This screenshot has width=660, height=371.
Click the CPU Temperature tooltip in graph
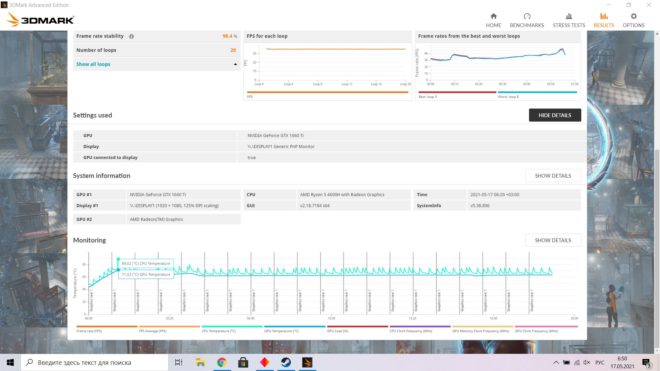click(x=146, y=264)
